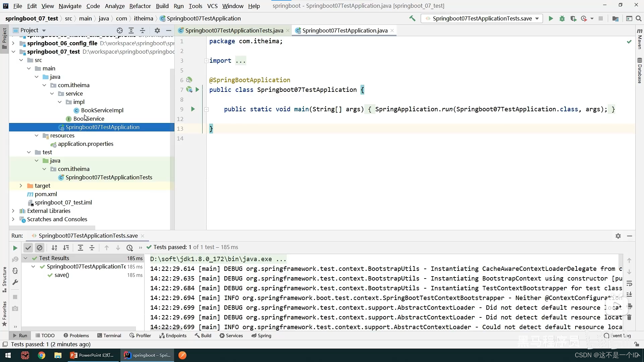Click the Build project hammer icon
Image resolution: width=644 pixels, height=362 pixels.
click(x=412, y=18)
